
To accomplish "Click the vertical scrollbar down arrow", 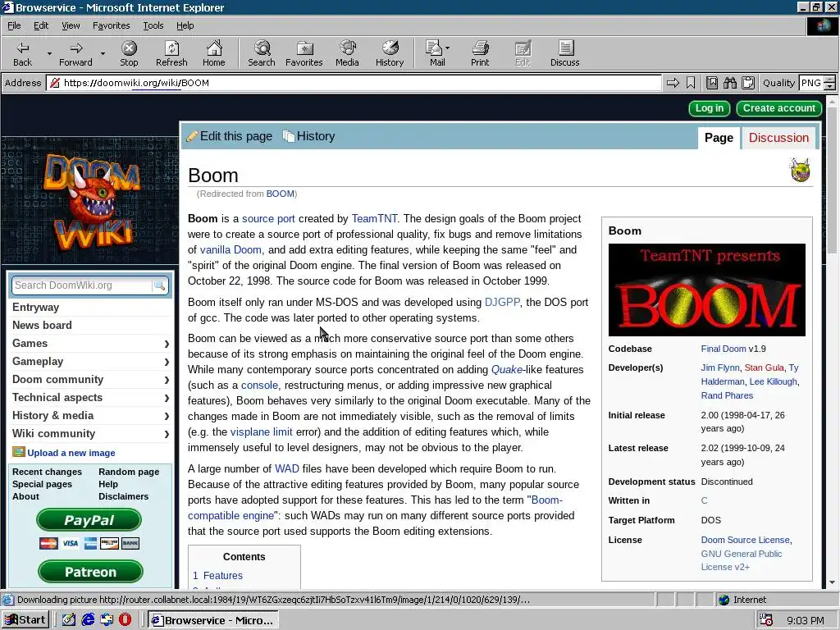I will [x=832, y=582].
